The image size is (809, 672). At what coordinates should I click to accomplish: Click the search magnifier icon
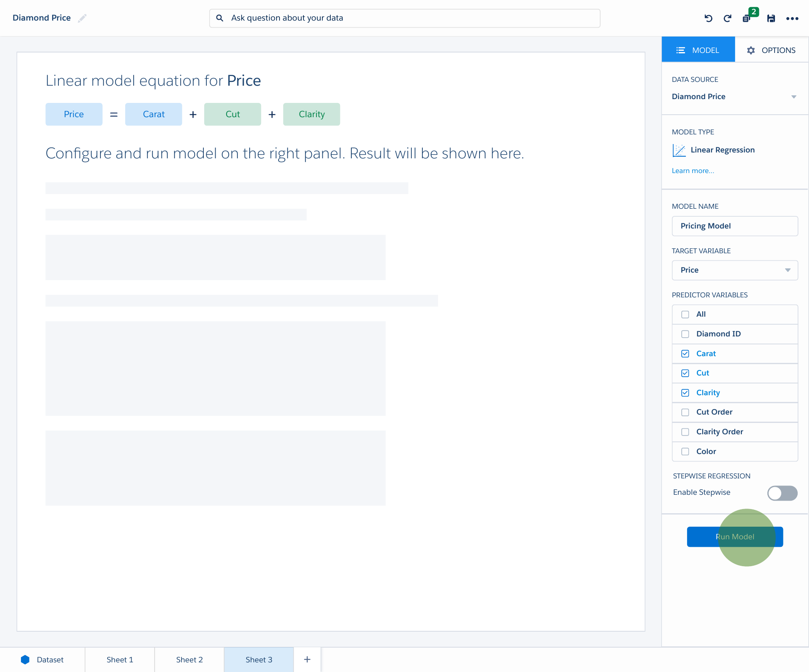click(219, 18)
